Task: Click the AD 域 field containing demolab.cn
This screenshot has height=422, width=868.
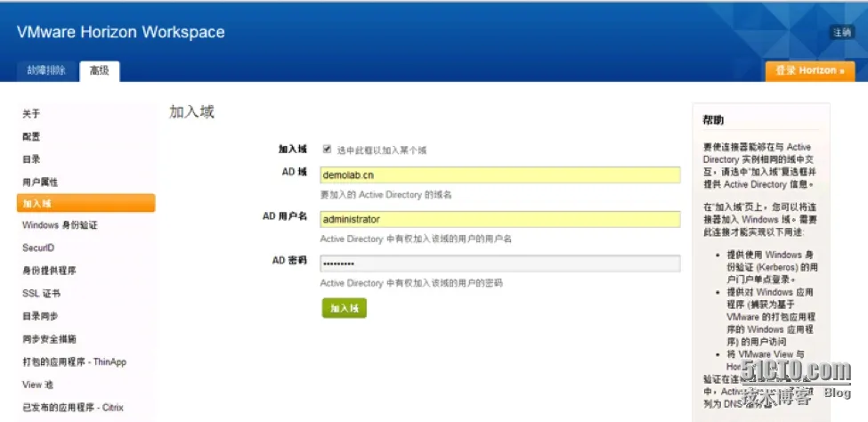Action: tap(499, 175)
